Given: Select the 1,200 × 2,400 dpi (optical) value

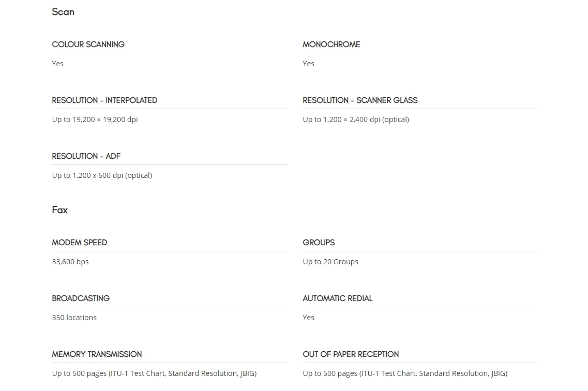Looking at the screenshot, I should pyautogui.click(x=366, y=119).
